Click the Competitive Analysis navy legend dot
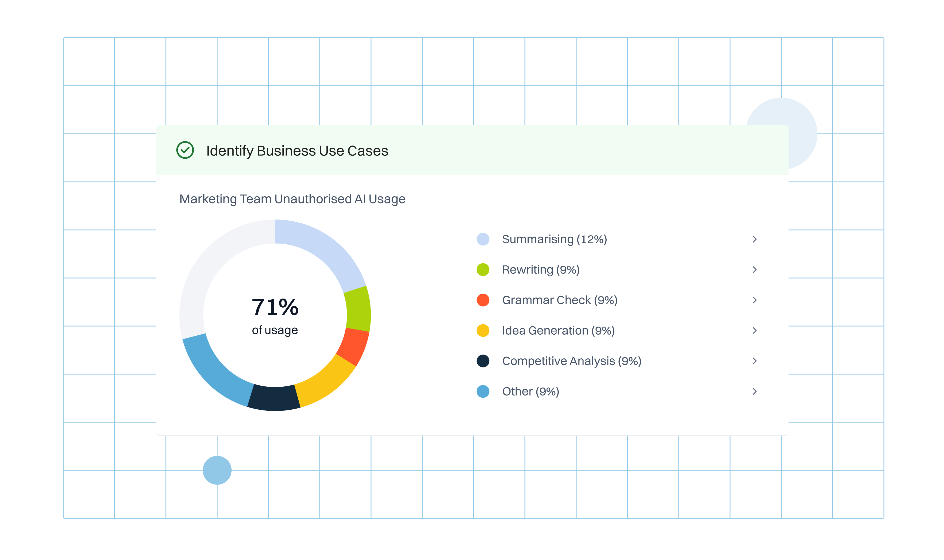 (x=483, y=361)
